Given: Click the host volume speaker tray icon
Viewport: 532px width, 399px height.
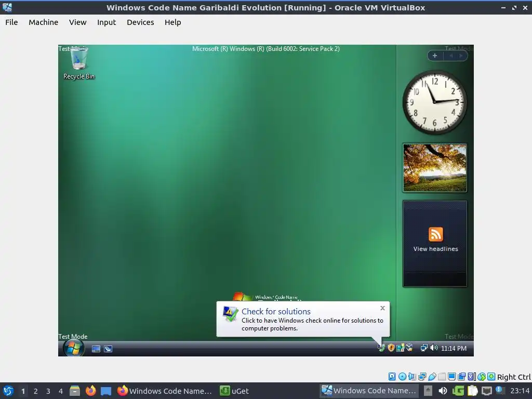Looking at the screenshot, I should (443, 391).
